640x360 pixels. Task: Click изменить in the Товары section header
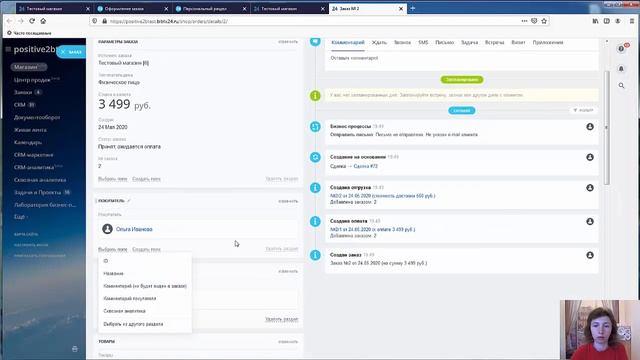coord(288,342)
